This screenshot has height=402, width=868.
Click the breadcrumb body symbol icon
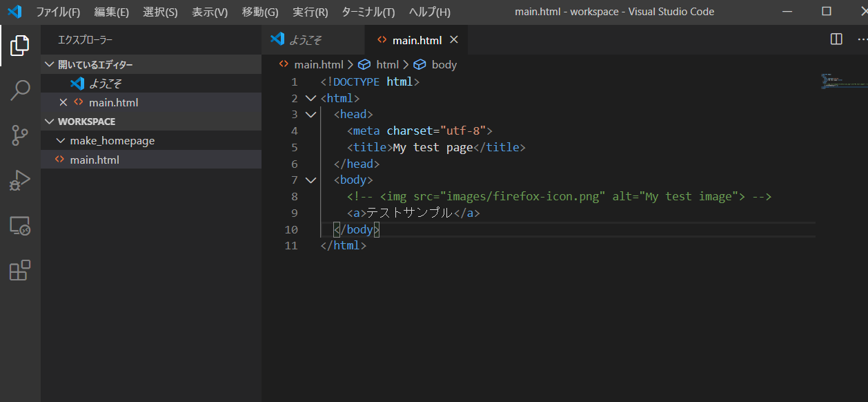point(420,64)
